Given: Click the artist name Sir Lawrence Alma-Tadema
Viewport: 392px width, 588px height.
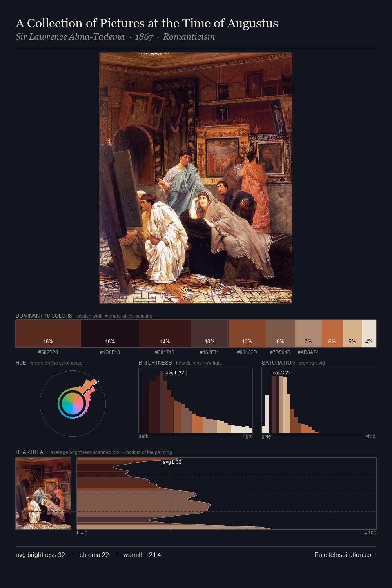Looking at the screenshot, I should point(70,37).
